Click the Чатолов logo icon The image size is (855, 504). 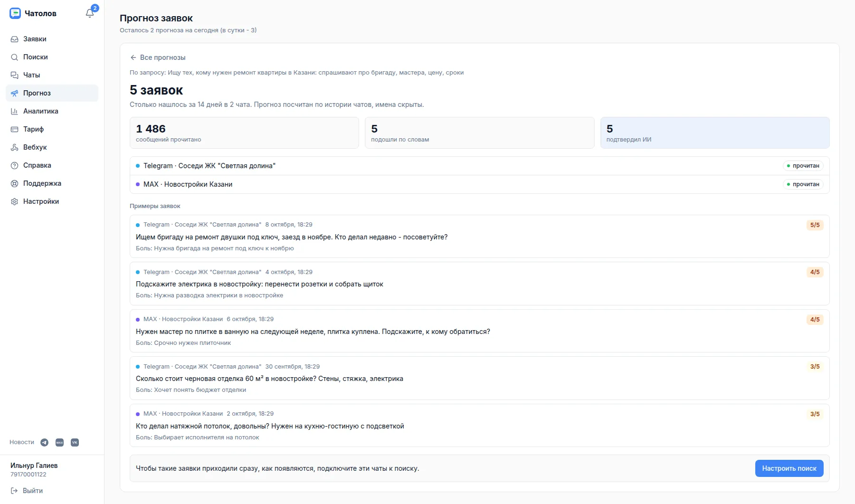(x=15, y=13)
